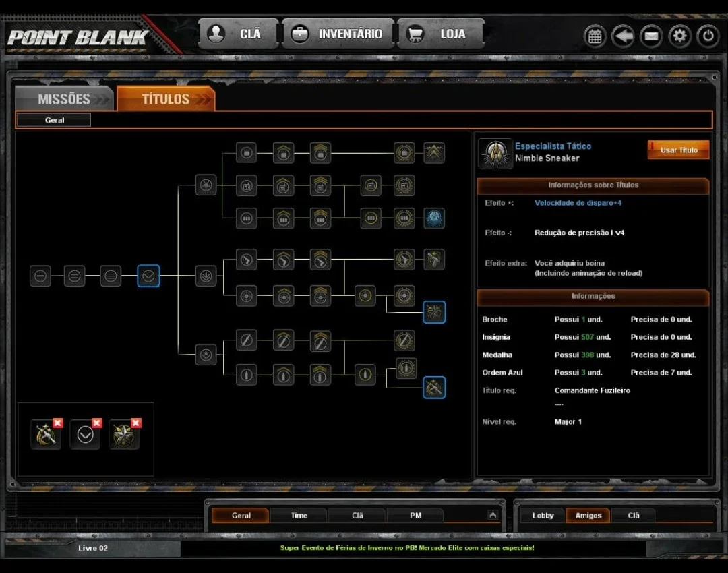The height and width of the screenshot is (573, 728).
Task: Click the back arrow icon
Action: [x=623, y=36]
